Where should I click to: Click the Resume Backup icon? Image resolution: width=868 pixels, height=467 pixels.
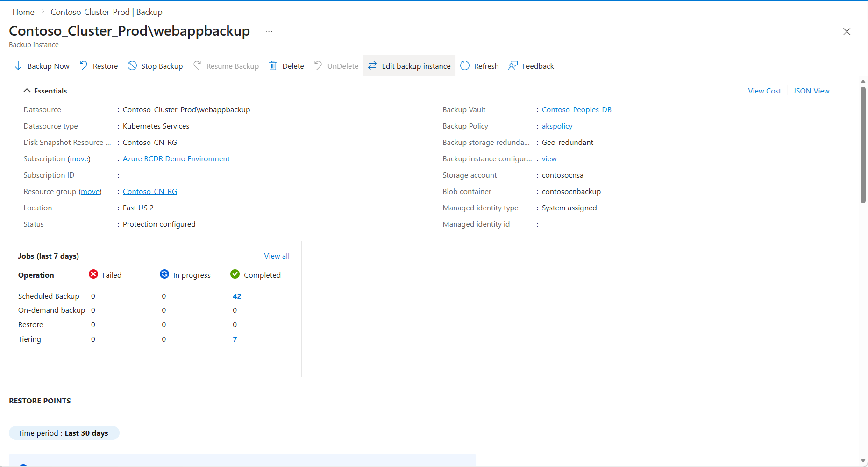coord(197,65)
